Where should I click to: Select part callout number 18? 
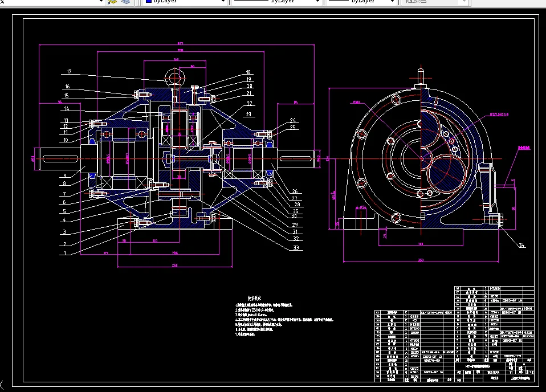(x=248, y=72)
